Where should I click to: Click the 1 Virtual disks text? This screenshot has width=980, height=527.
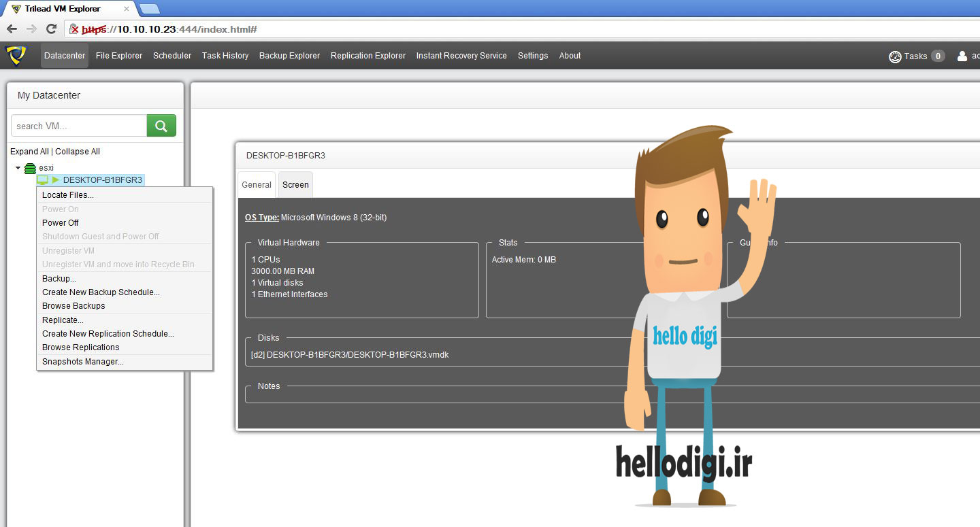277,283
